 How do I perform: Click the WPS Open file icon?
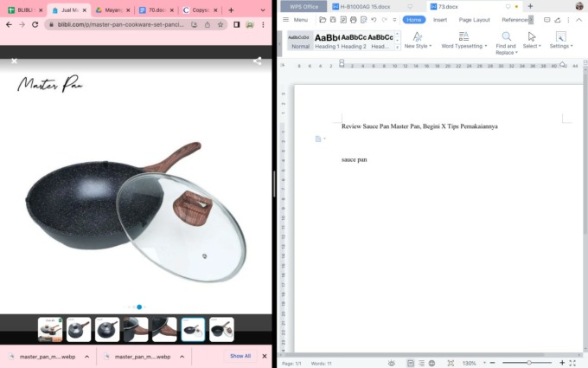click(x=323, y=20)
